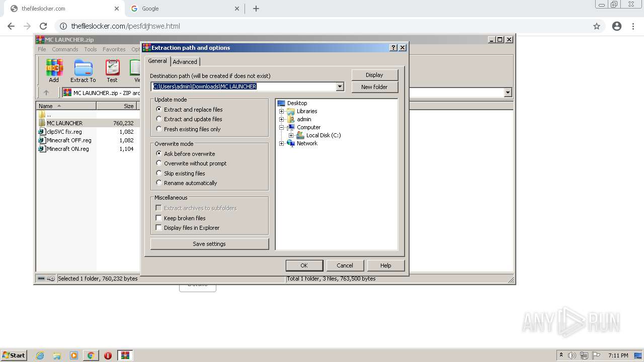Open the Favorites menu
Image resolution: width=644 pixels, height=362 pixels.
[114, 49]
